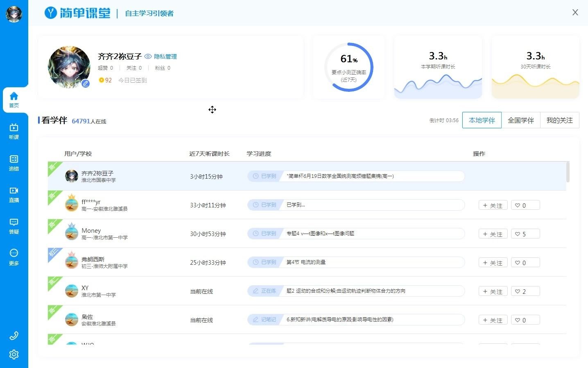Open the 30天听课时长 chart card
Viewport: 588px width, 368px height.
tap(536, 67)
